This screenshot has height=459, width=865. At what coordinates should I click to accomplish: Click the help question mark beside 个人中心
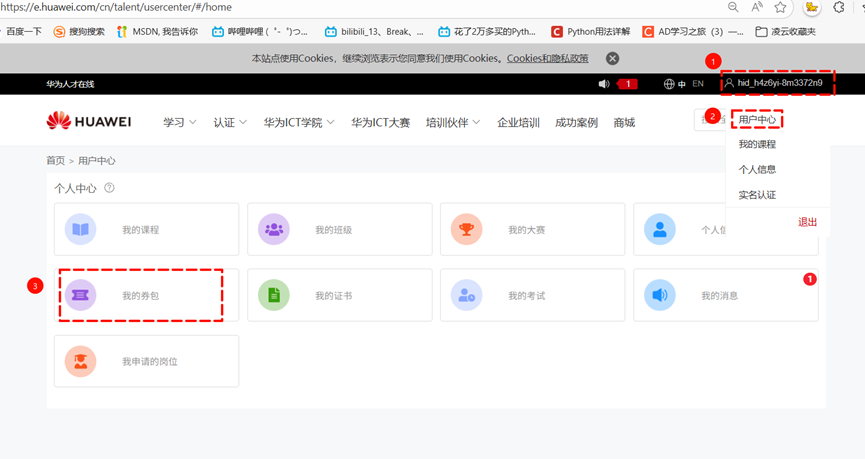point(109,188)
